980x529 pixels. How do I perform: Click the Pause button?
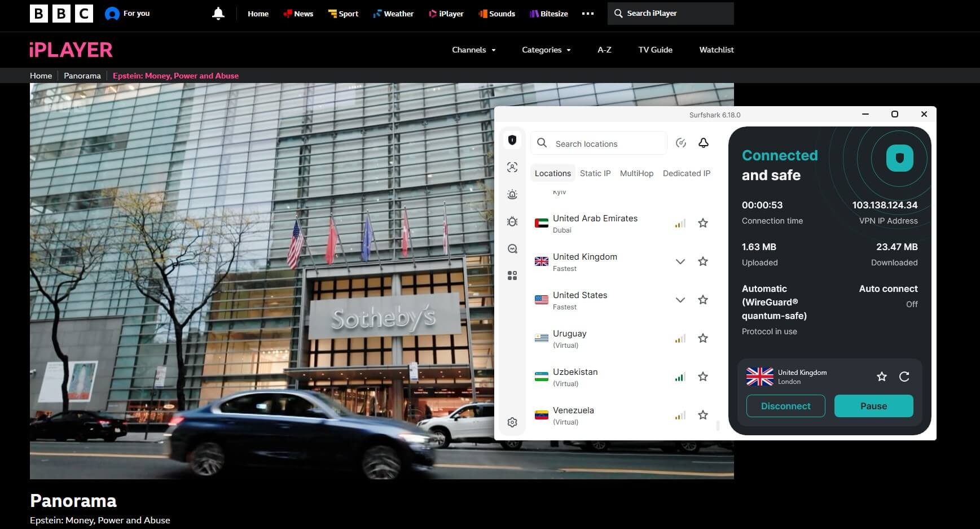pyautogui.click(x=874, y=406)
